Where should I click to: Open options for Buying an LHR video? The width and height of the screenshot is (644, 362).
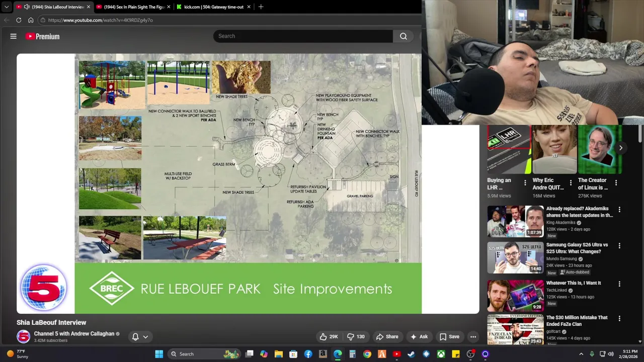[525, 183]
